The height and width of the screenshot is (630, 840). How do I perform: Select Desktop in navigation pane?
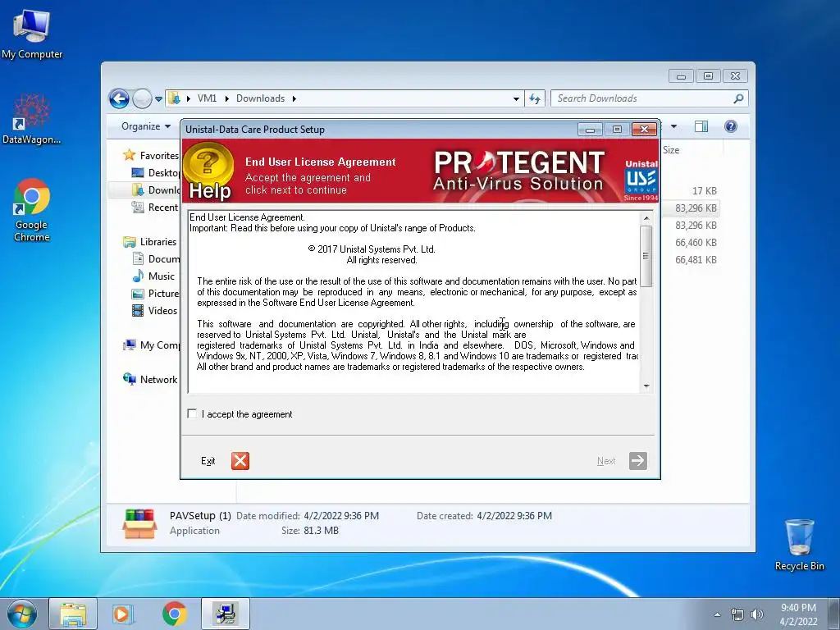pyautogui.click(x=155, y=172)
